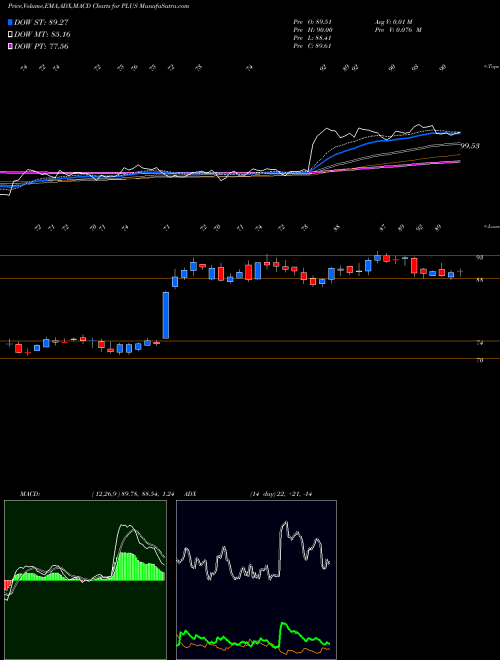This screenshot has width=500, height=660.
Task: Select the Pre L: 88.41 value
Action: (312, 38)
